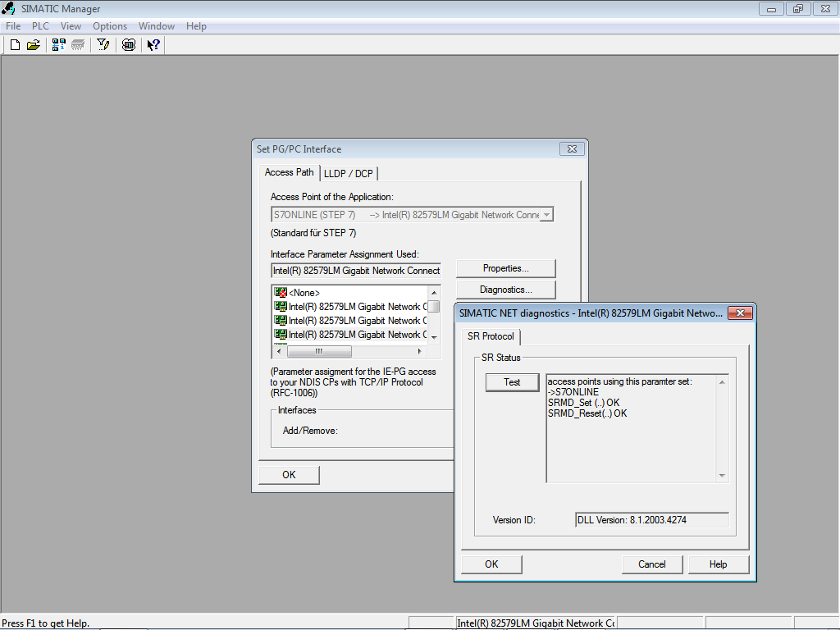Screen dimensions: 840x630
Task: Open the PLC menu
Action: click(40, 26)
